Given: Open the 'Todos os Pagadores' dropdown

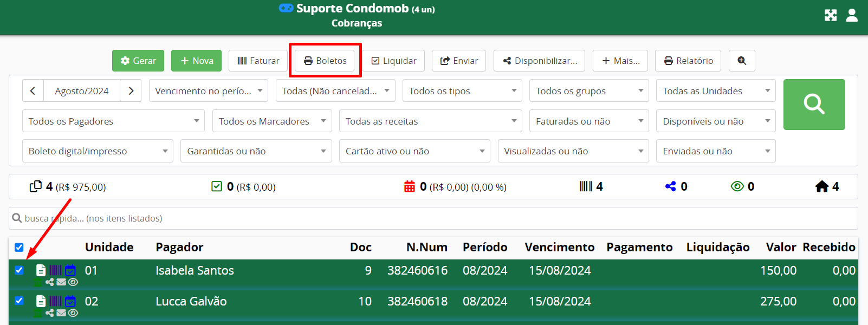Looking at the screenshot, I should point(113,121).
